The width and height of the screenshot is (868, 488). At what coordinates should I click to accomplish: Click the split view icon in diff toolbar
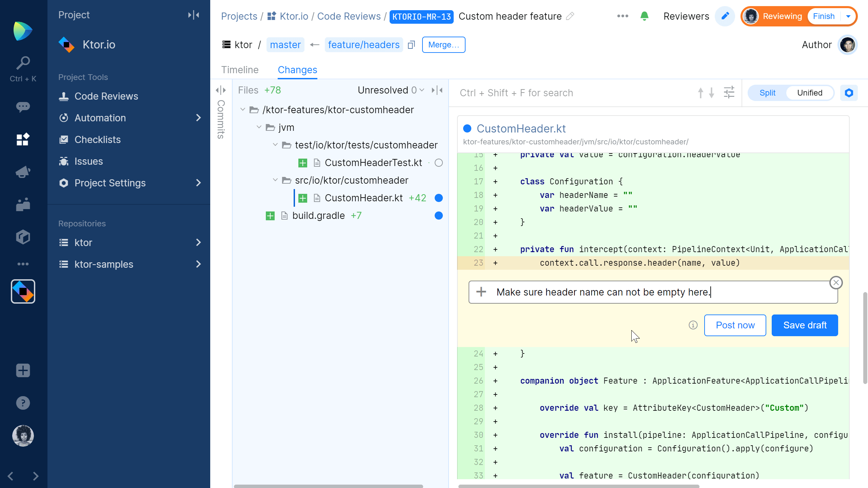click(768, 93)
